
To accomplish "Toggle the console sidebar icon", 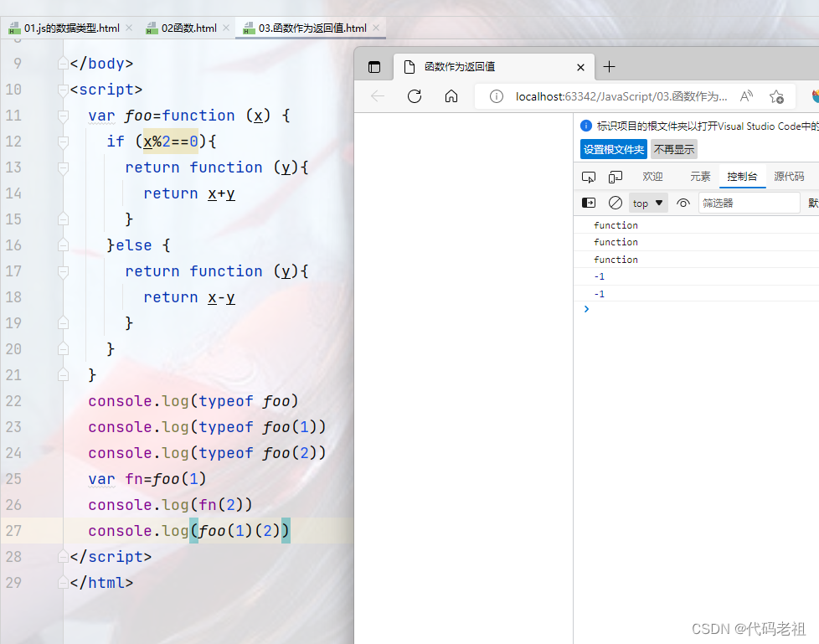I will coord(589,203).
